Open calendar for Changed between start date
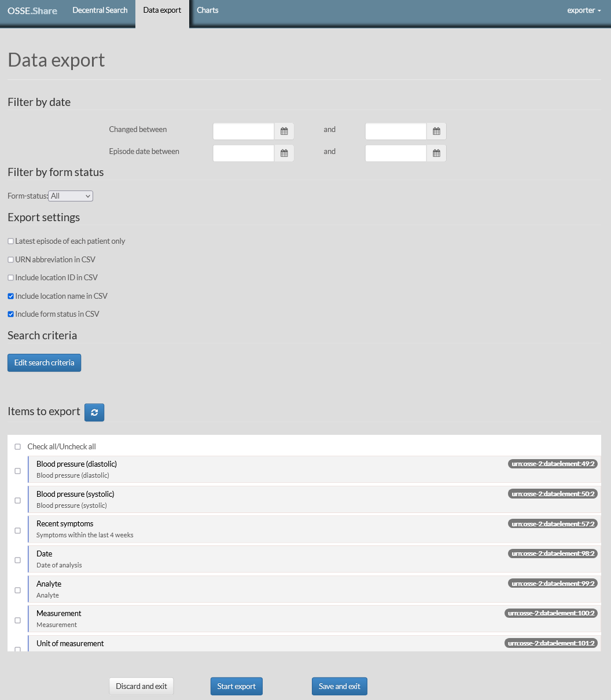 coord(284,131)
